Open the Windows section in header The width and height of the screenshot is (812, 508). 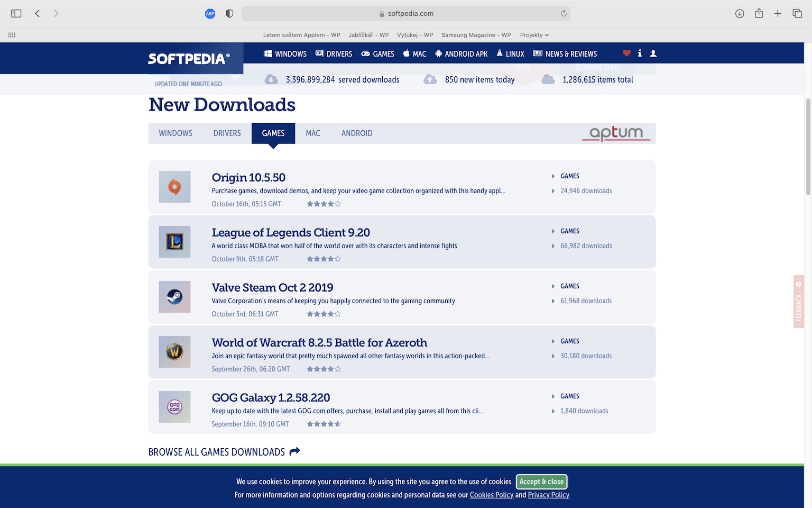coord(285,54)
